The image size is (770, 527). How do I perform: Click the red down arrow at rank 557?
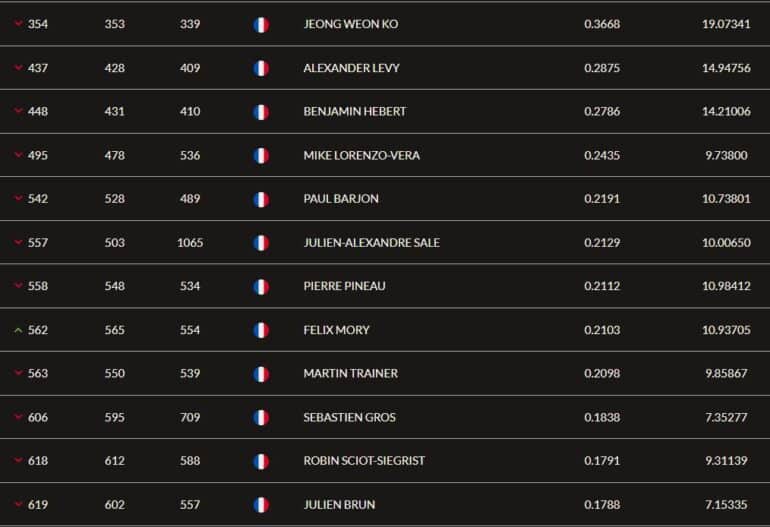coord(18,243)
